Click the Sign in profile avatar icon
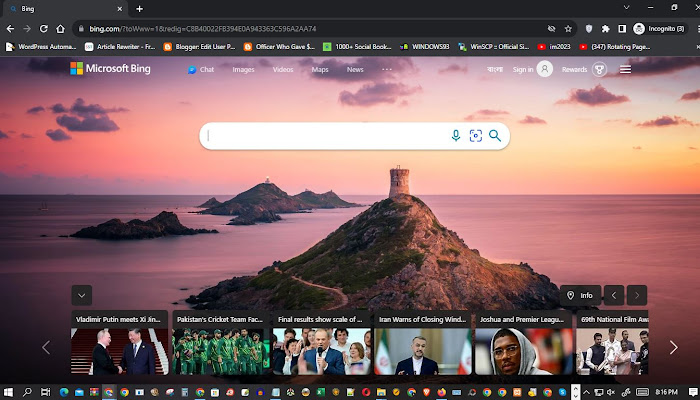Viewport: 700px width, 400px height. coord(545,69)
